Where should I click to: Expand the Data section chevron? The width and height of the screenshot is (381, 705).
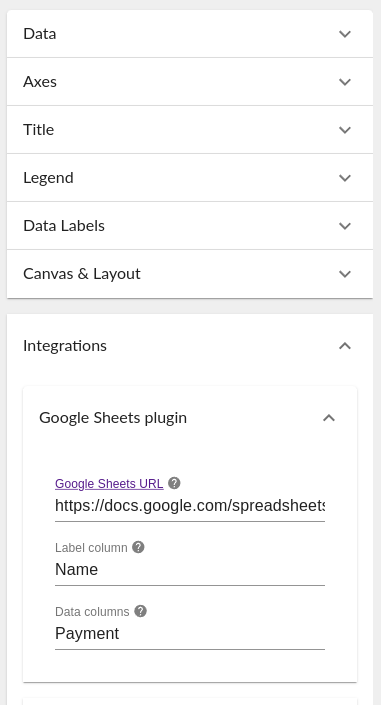pos(345,34)
